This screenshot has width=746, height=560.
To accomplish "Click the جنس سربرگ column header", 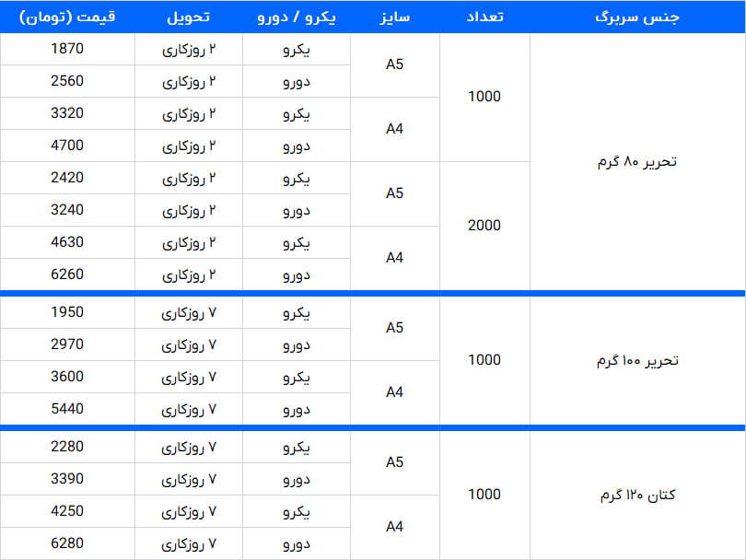I will pyautogui.click(x=637, y=17).
